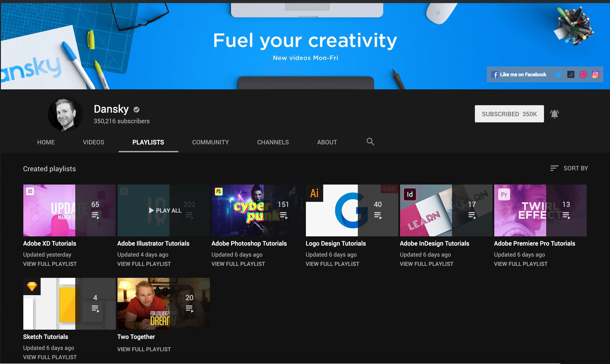Click playlist queue icon on InDesign thumbnail
Screen dimensions: 610x364
pyautogui.click(x=472, y=216)
